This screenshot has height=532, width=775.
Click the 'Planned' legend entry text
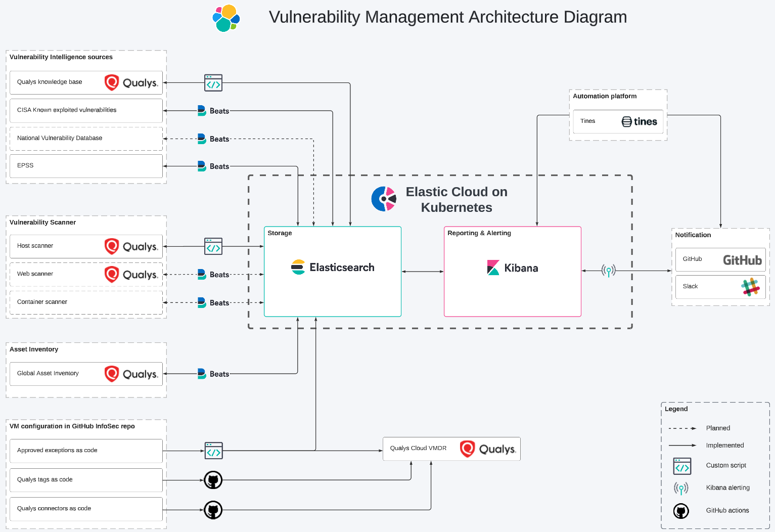pos(718,428)
